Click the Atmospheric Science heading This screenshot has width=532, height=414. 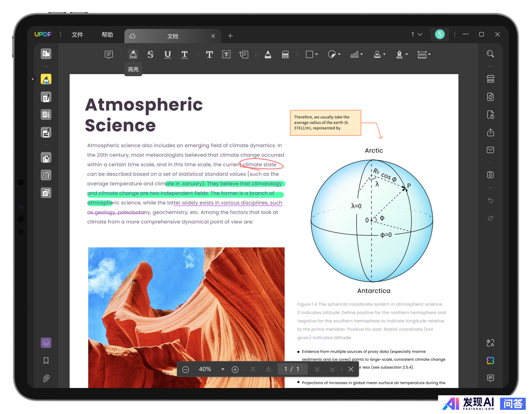point(144,115)
